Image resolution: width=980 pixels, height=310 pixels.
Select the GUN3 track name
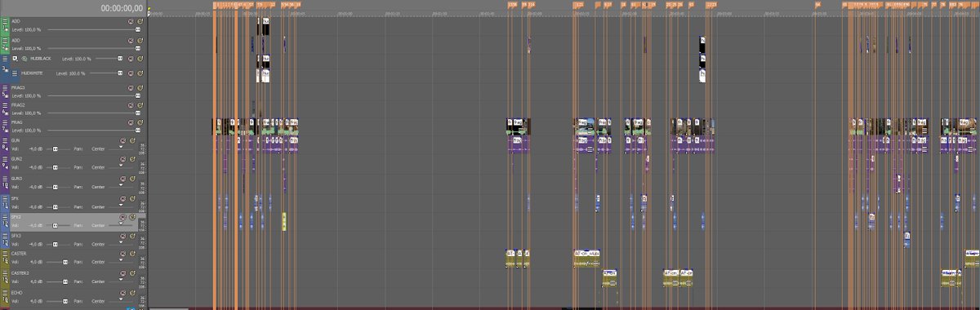click(17, 179)
